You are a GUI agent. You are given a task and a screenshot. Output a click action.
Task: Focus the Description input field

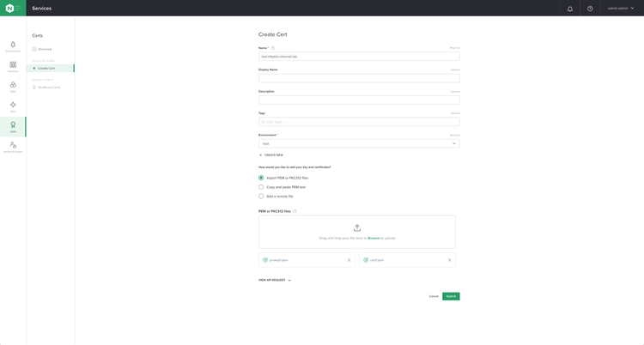(x=359, y=100)
